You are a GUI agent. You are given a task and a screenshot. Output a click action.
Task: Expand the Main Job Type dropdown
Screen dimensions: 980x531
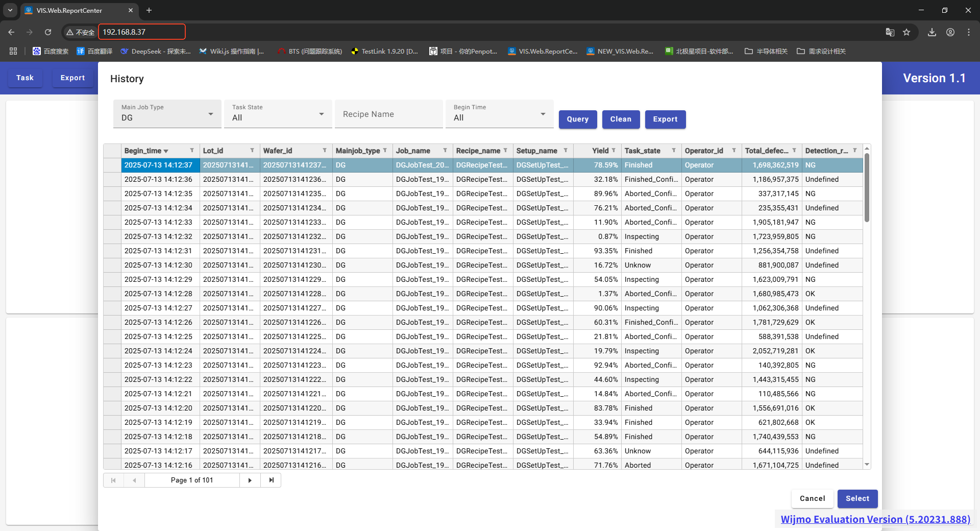click(x=210, y=114)
